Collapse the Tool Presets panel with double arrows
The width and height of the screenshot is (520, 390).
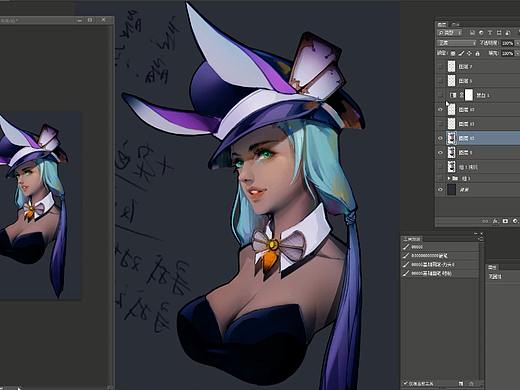point(476,234)
